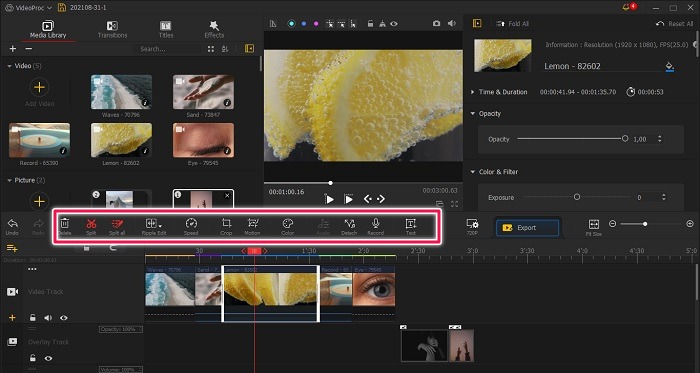Viewport: 700px width, 373px height.
Task: Expand the Time & Duration section
Action: [473, 92]
